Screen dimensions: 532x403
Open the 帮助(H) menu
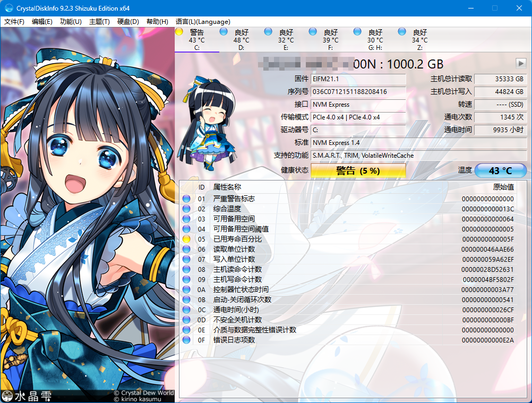(157, 22)
